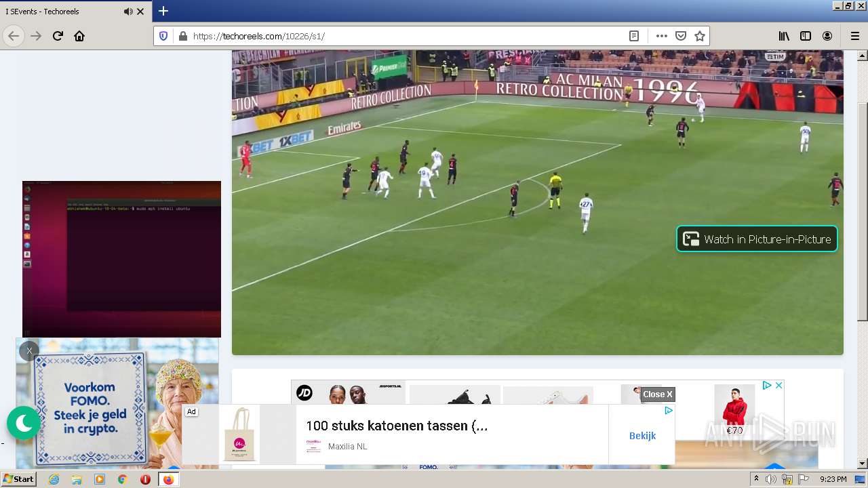The width and height of the screenshot is (868, 488).
Task: Click the Ad label on bottom banner
Action: (x=191, y=411)
